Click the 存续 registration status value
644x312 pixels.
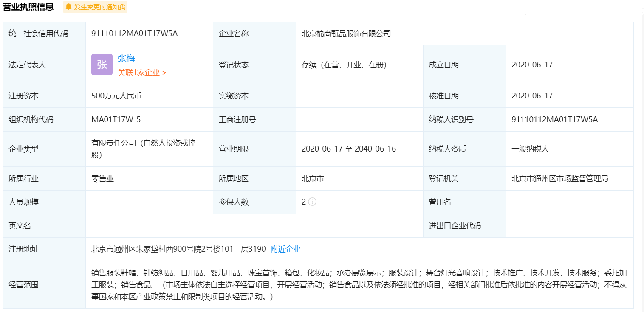click(x=344, y=65)
